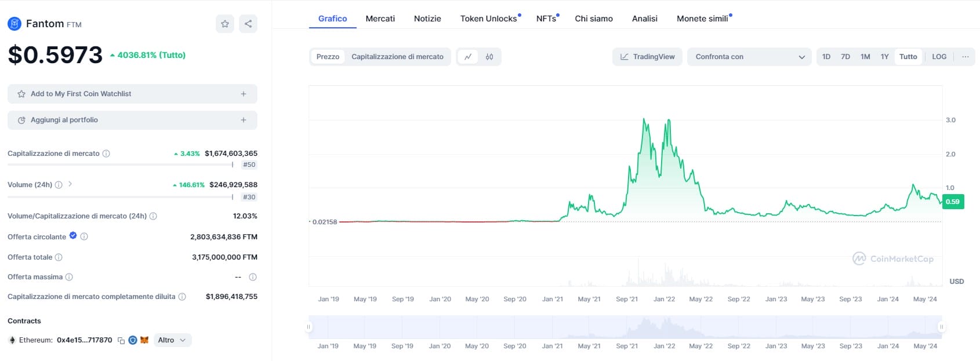
Task: Click the share icon beside the star
Action: click(x=248, y=24)
